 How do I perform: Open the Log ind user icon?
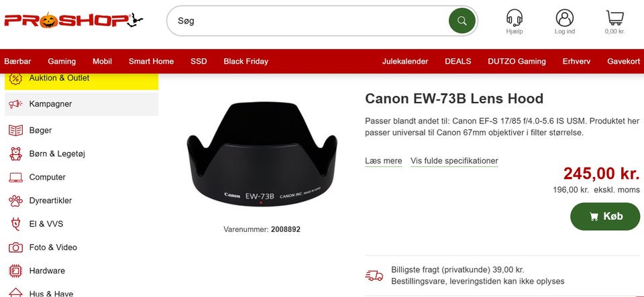click(x=565, y=18)
